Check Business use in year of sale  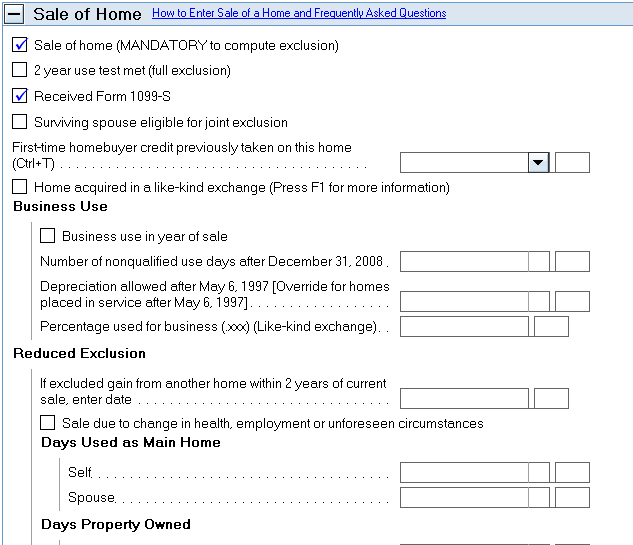tap(48, 237)
